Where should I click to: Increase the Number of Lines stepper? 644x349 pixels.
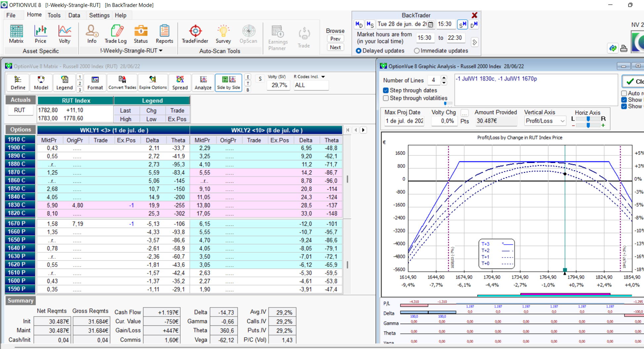coord(444,78)
